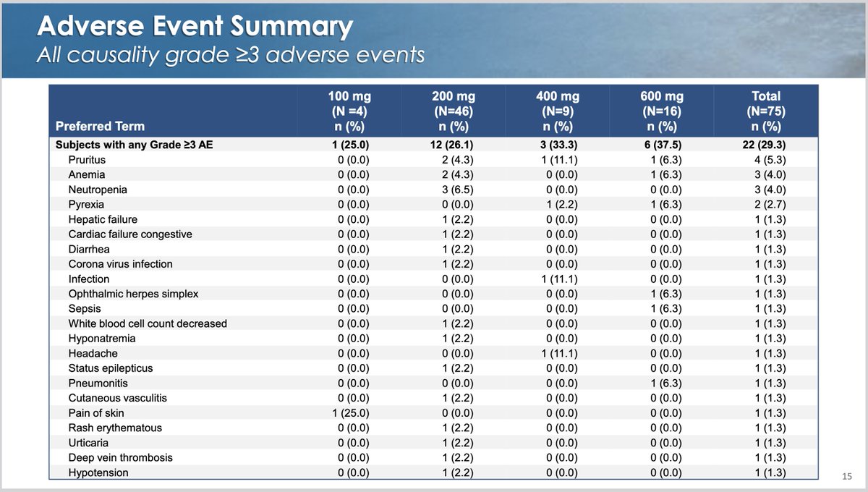The height and width of the screenshot is (492, 868).
Task: Click the 'Total (N=75)' column header
Action: 766,111
